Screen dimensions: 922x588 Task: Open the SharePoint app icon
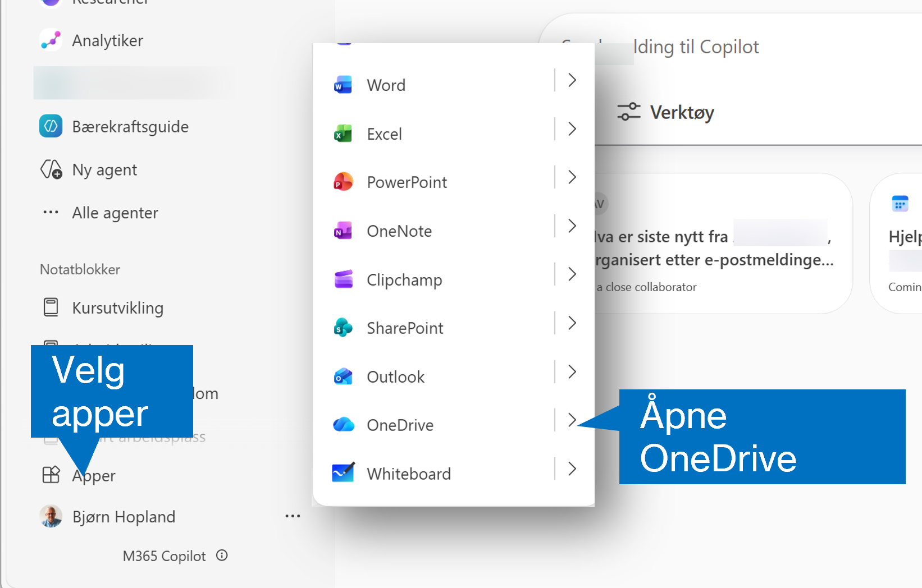click(x=343, y=328)
